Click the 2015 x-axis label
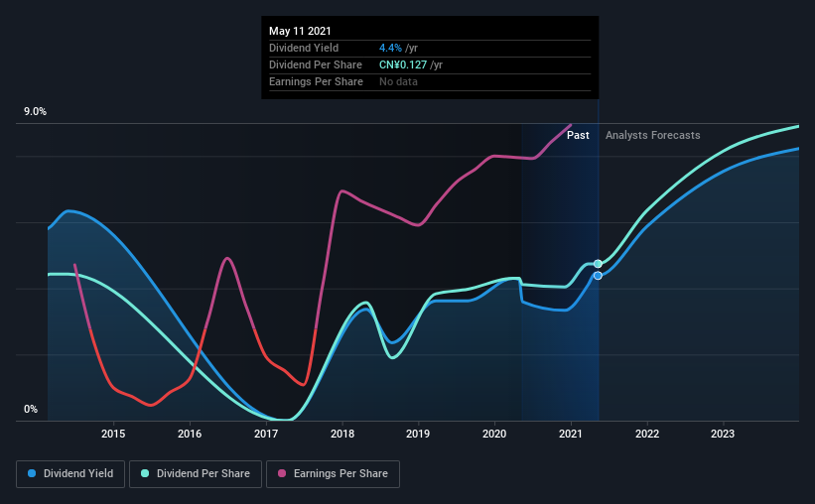The width and height of the screenshot is (815, 504). pos(113,434)
